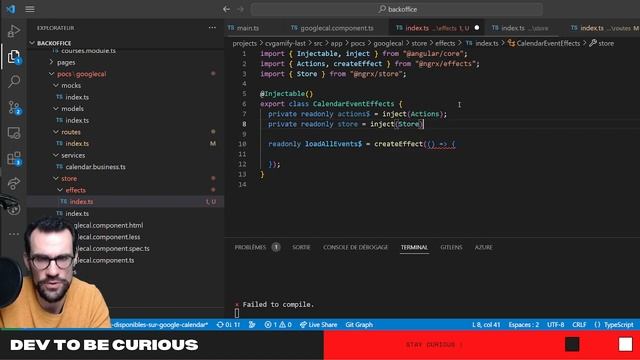Open calendar.business.ts file

96,167
